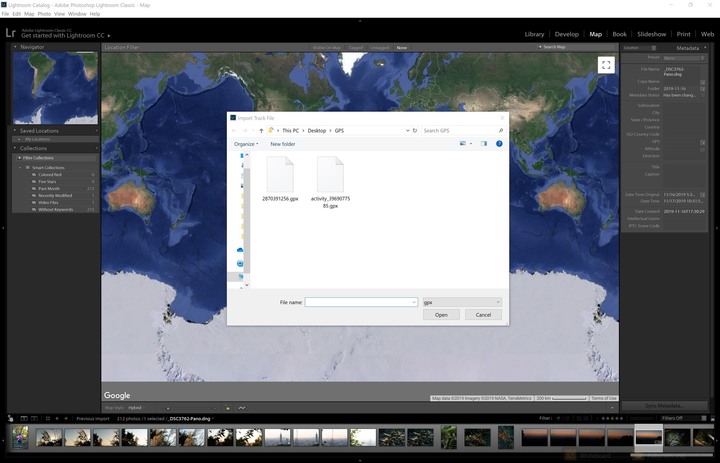Open the dialog help icon
Screen dimensions: 720x463
[x=499, y=144]
